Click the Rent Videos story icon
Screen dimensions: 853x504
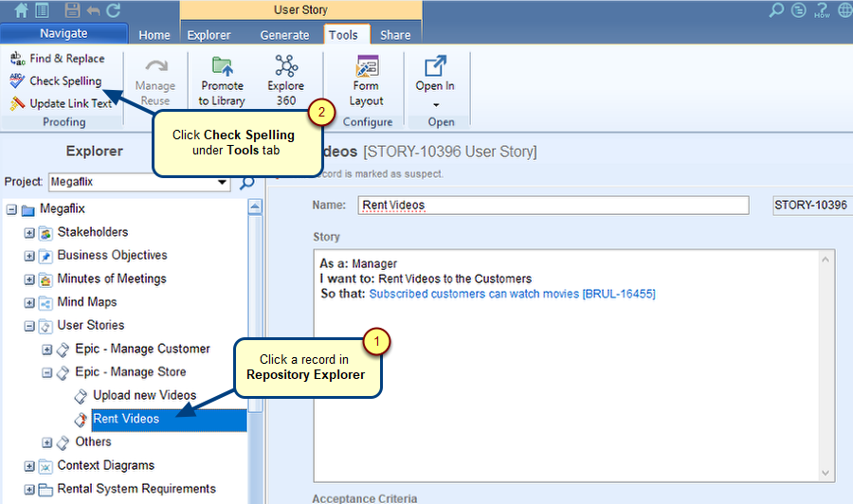pos(81,419)
